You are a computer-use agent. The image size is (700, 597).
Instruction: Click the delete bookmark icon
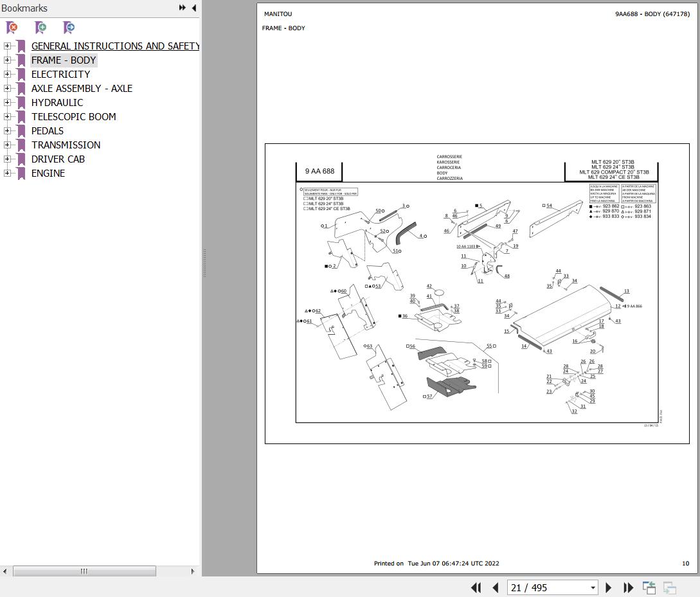click(x=12, y=28)
